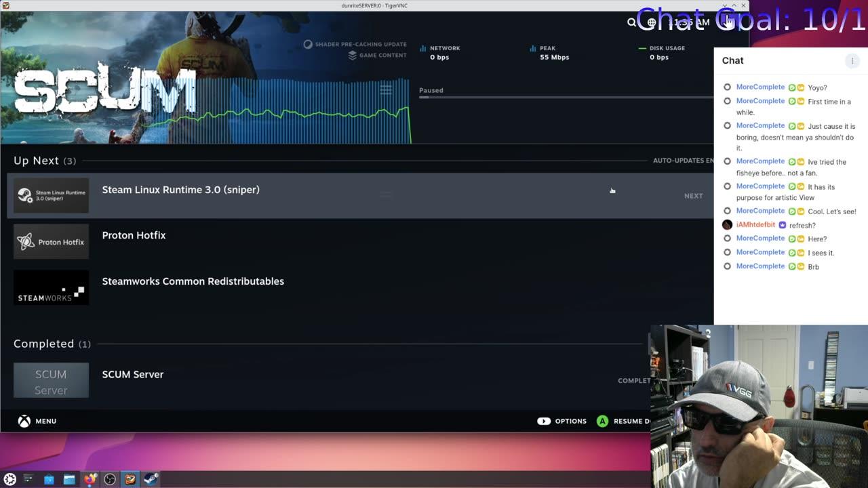Open the KDE application launcher
This screenshot has height=488, width=868.
point(9,479)
